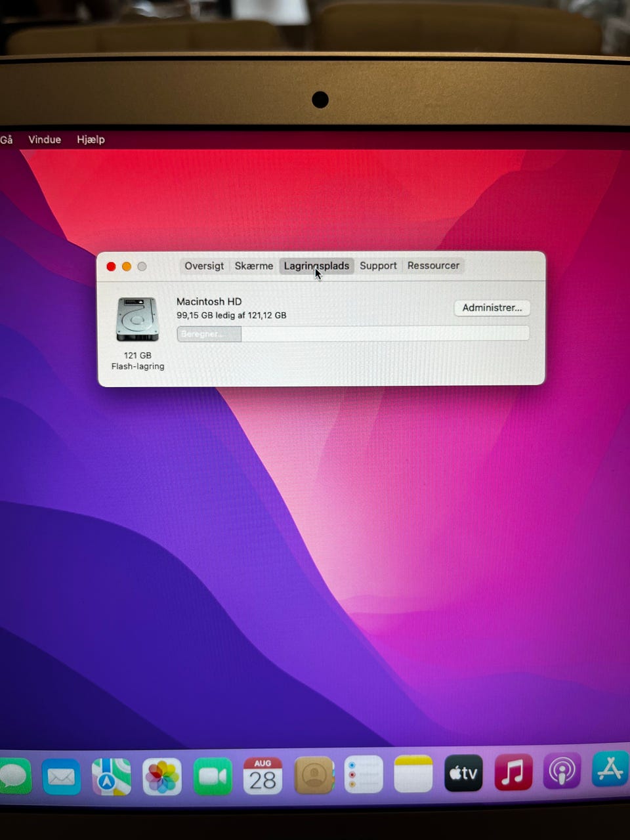Open the Gå menu in the menu bar
Viewport: 630px width, 840px height.
[x=7, y=140]
